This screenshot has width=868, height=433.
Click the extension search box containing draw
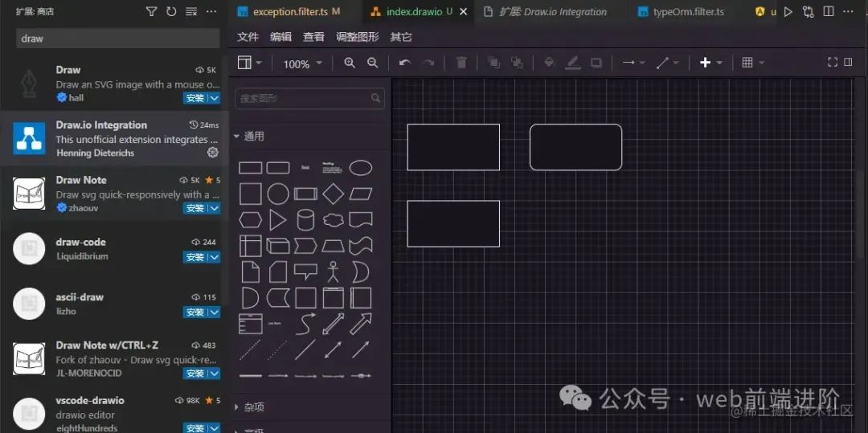(x=118, y=38)
